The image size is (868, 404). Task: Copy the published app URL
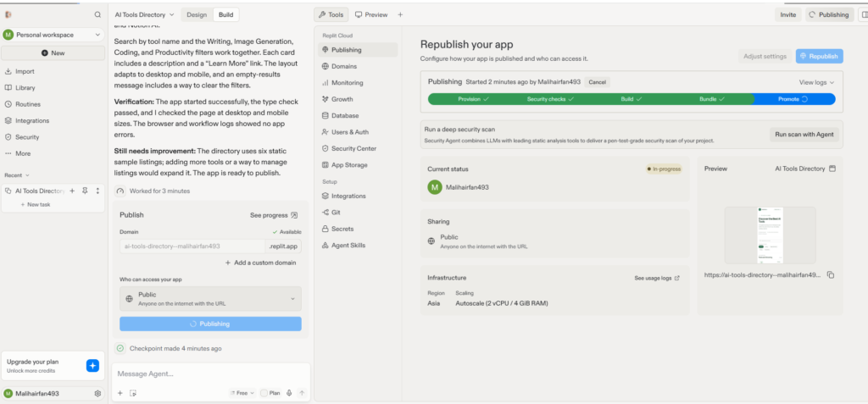[831, 275]
